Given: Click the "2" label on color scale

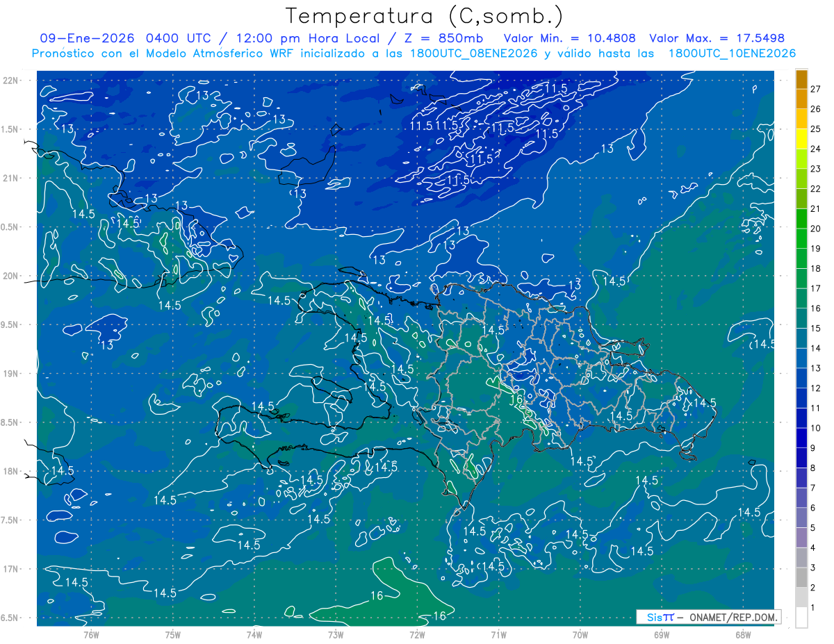Looking at the screenshot, I should pyautogui.click(x=813, y=588).
